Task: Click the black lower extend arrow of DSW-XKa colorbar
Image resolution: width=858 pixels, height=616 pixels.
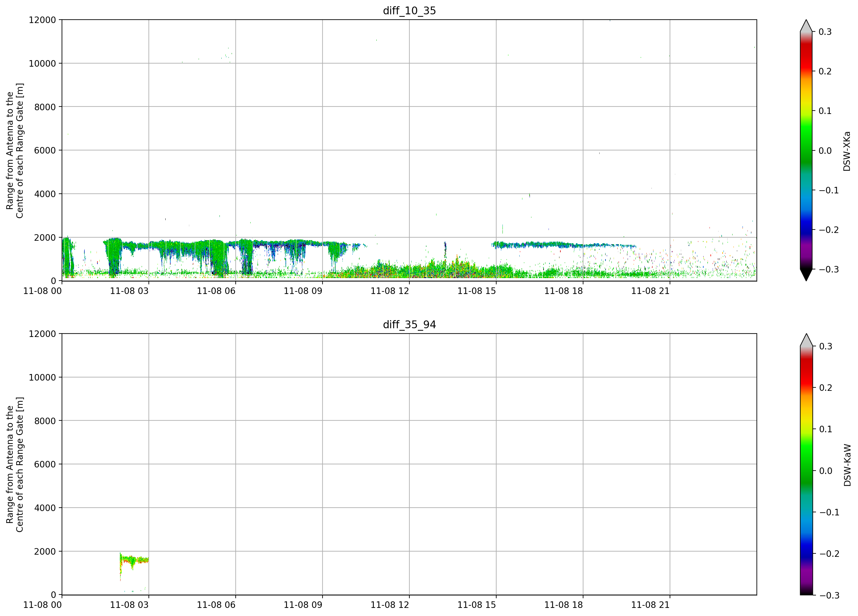Action: (x=806, y=275)
